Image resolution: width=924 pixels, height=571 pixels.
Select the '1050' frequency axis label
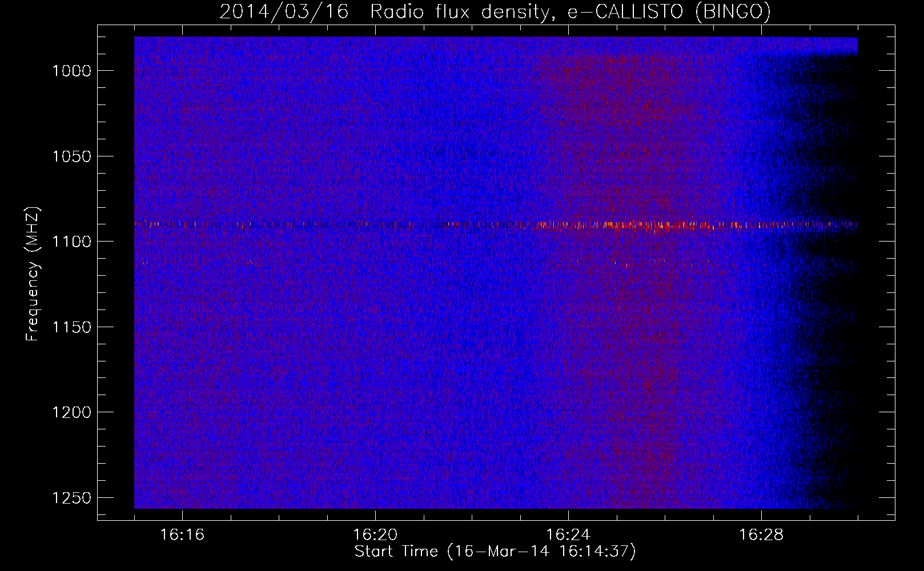[x=71, y=156]
